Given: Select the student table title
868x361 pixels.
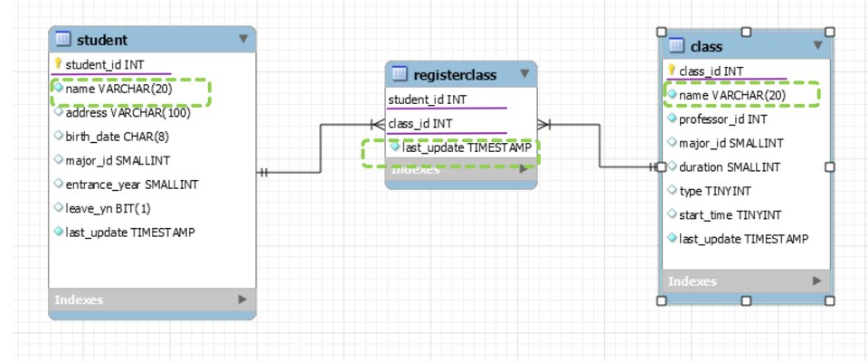Looking at the screenshot, I should coord(102,40).
